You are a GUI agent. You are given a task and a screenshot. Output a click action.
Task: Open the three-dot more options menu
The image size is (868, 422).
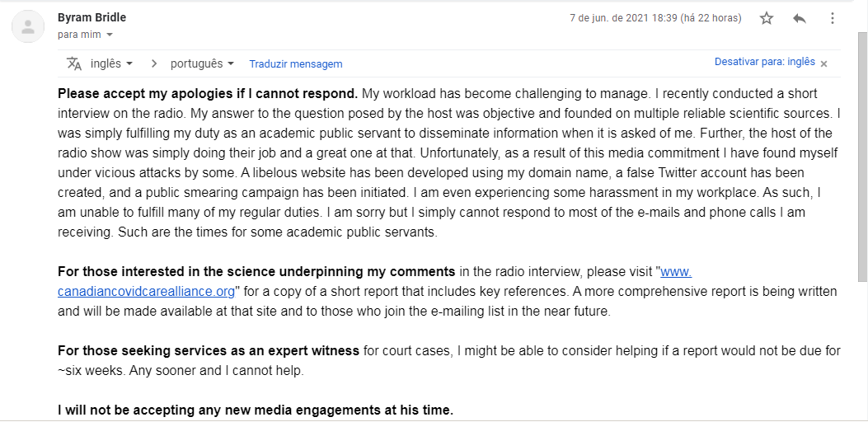coord(832,18)
